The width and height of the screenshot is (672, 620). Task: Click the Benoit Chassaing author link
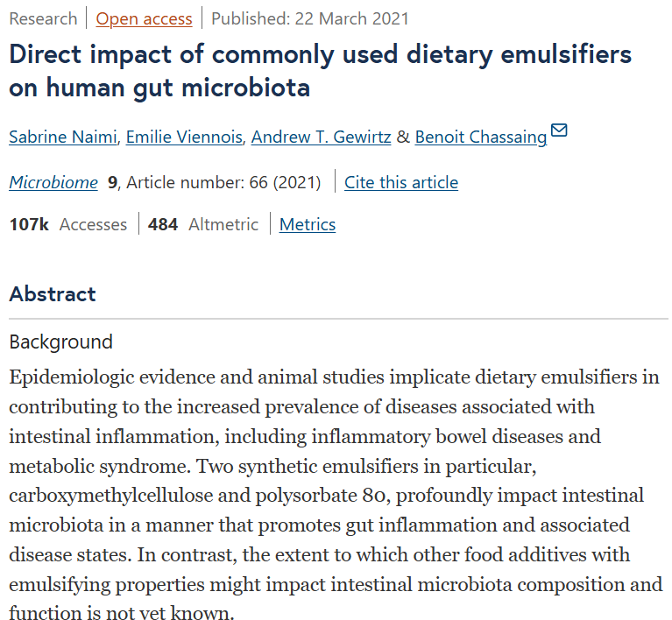pos(481,137)
